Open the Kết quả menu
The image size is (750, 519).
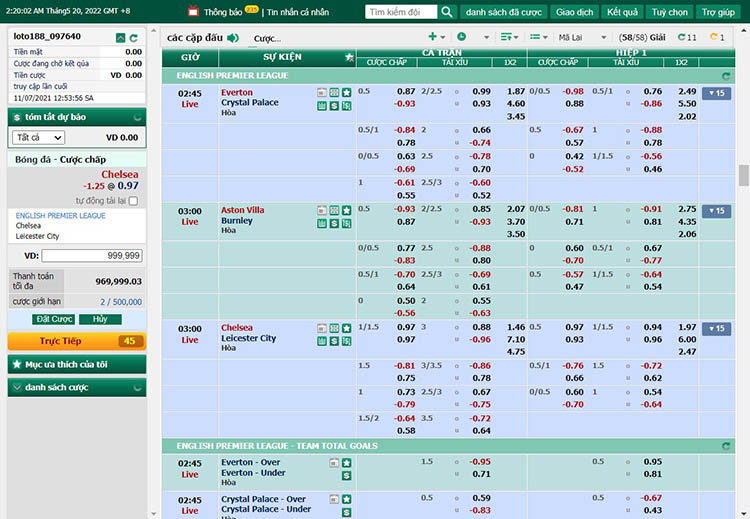622,12
